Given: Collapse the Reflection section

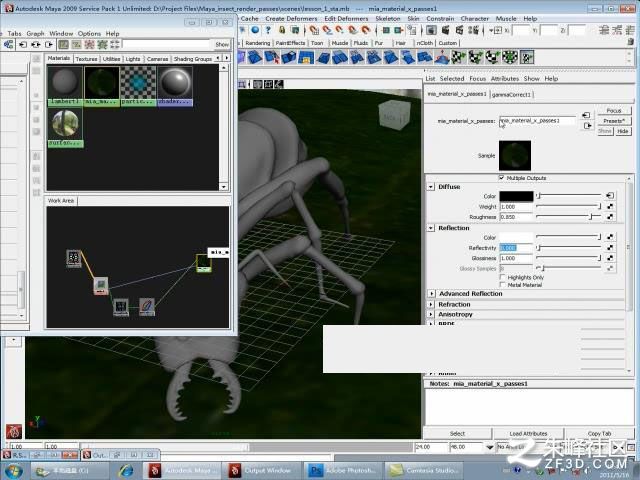Looking at the screenshot, I should (x=431, y=228).
